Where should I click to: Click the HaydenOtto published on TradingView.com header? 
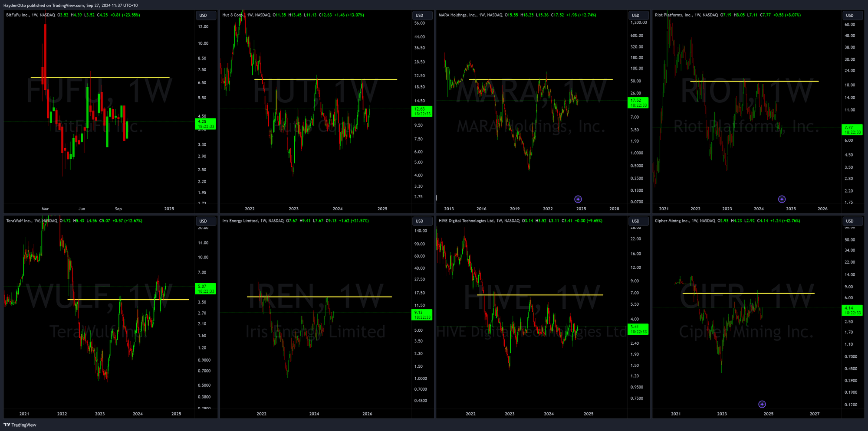click(x=70, y=5)
